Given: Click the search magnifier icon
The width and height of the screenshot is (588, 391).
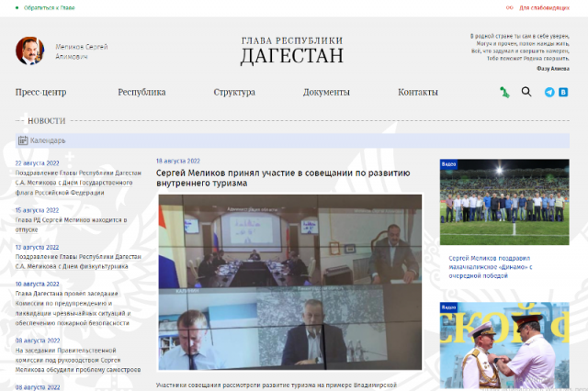Looking at the screenshot, I should pos(526,92).
